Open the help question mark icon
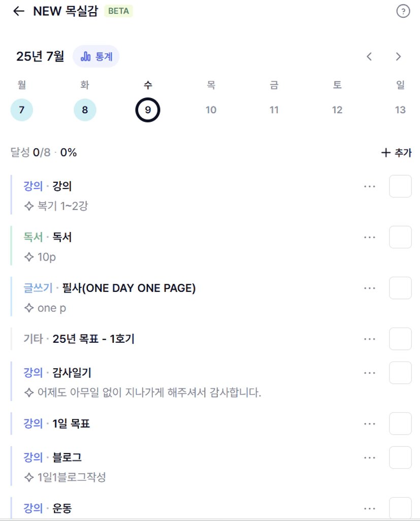 point(403,11)
